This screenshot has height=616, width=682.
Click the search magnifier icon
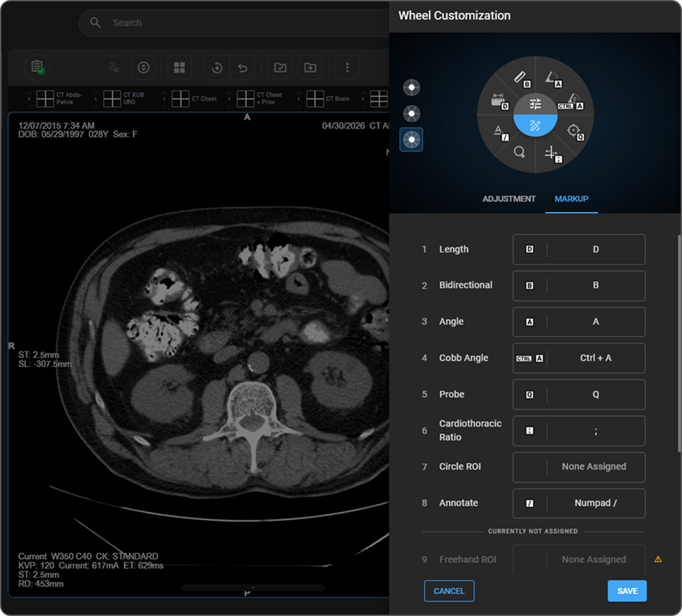click(95, 23)
